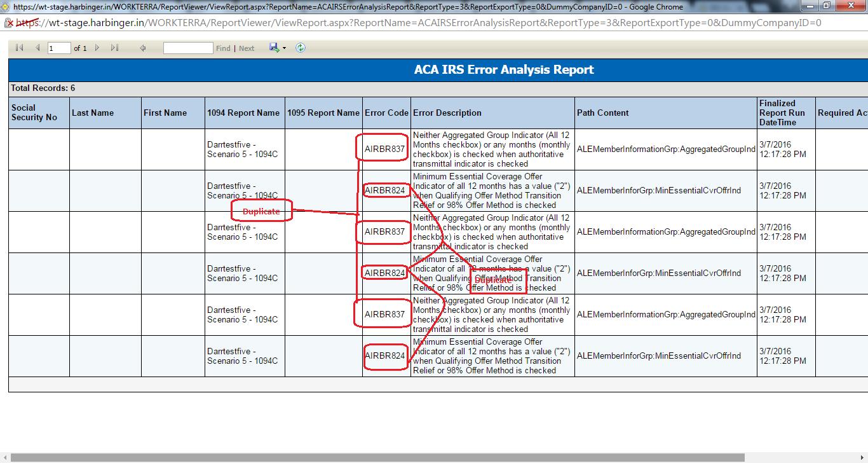Select the Error Code column header
868x463 pixels.
pyautogui.click(x=386, y=113)
